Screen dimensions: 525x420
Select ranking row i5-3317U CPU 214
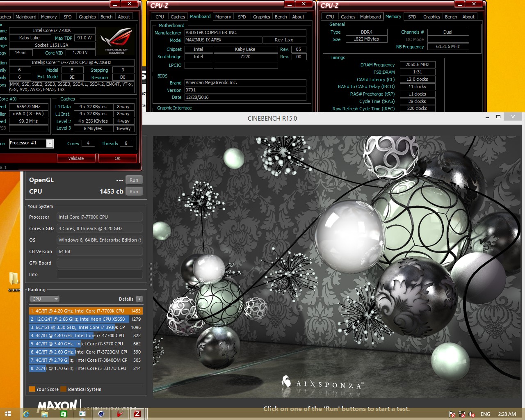click(86, 368)
